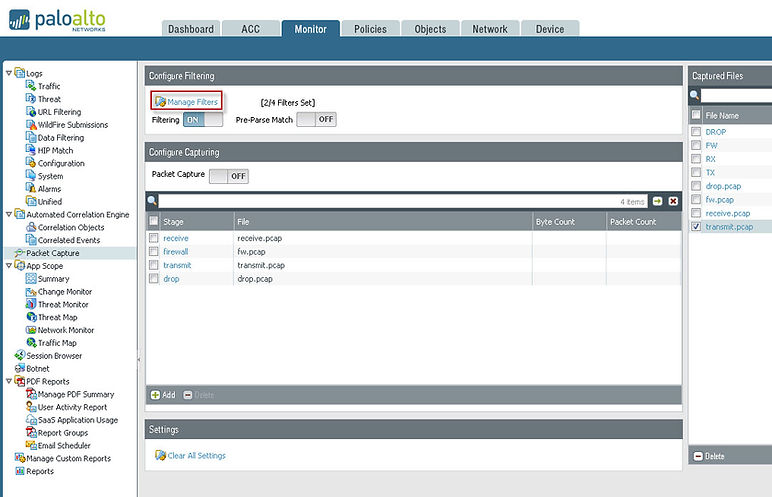Apply filter with the green arrow icon
This screenshot has height=497, width=772.
click(657, 201)
